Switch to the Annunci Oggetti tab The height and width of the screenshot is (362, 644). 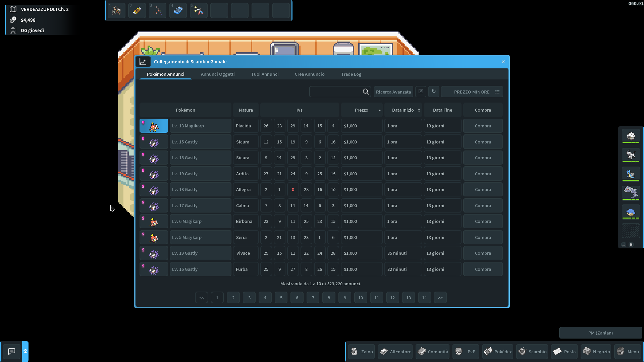(218, 74)
